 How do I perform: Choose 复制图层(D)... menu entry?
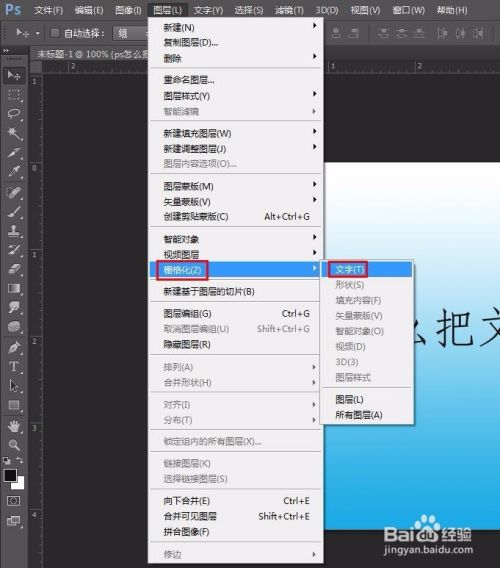[236, 43]
